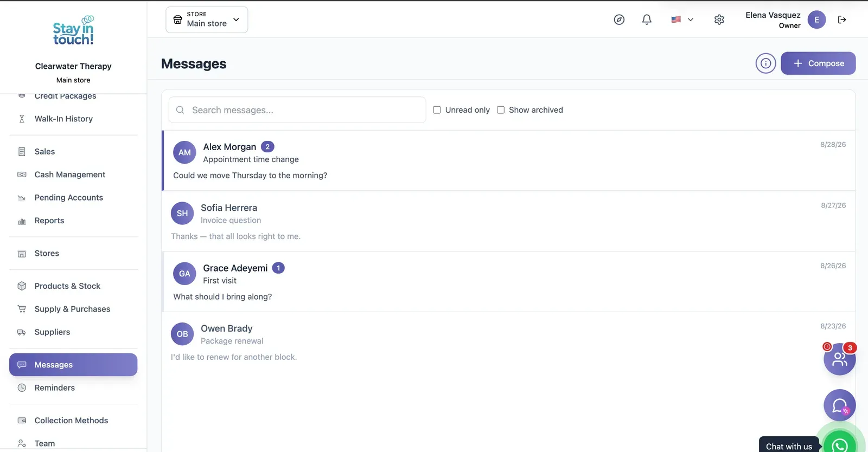Click the Compose button
Image resolution: width=868 pixels, height=452 pixels.
[818, 63]
